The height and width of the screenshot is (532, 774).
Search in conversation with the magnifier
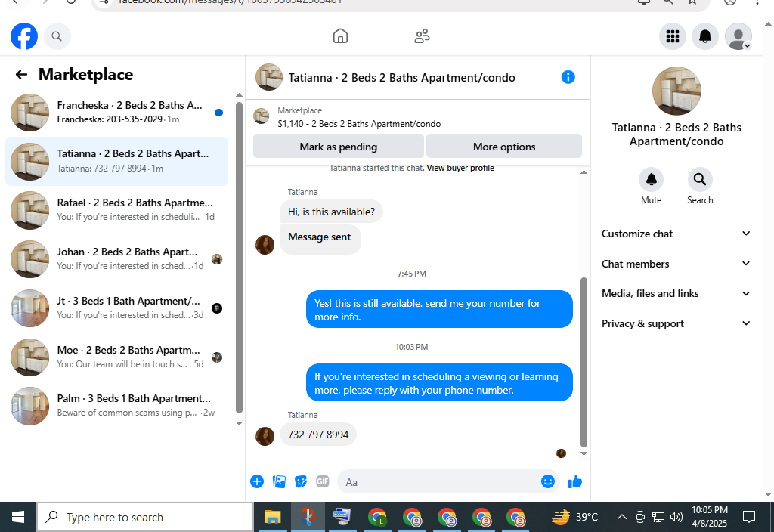coord(699,179)
